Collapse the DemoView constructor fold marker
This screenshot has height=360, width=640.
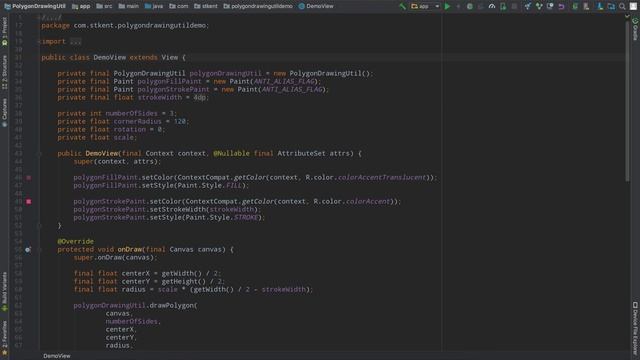pyautogui.click(x=40, y=154)
